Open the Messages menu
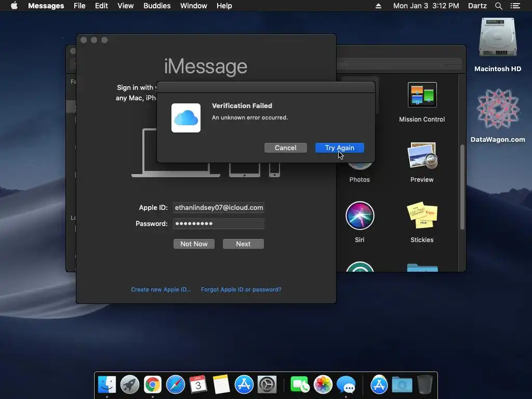This screenshot has height=399, width=532. pyautogui.click(x=46, y=6)
